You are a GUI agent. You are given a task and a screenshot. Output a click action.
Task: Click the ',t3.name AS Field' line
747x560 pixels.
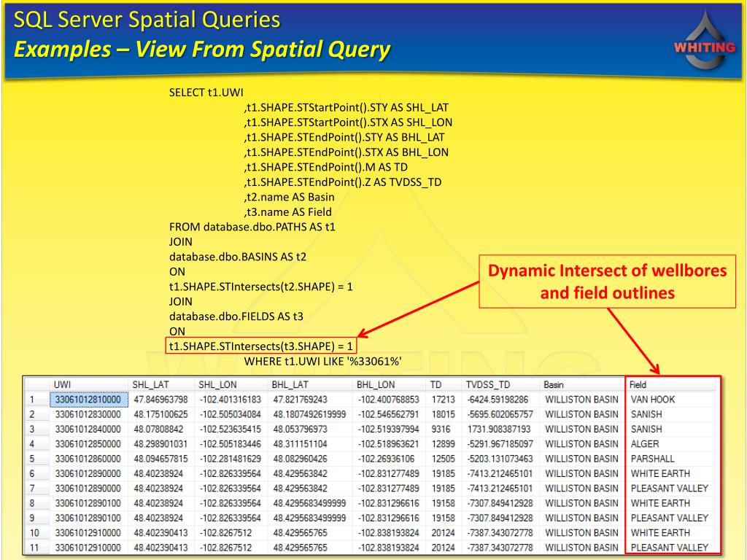coord(287,212)
